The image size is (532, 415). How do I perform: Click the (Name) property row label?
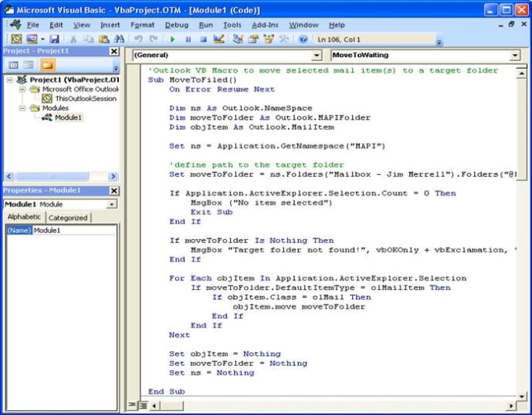(x=20, y=231)
